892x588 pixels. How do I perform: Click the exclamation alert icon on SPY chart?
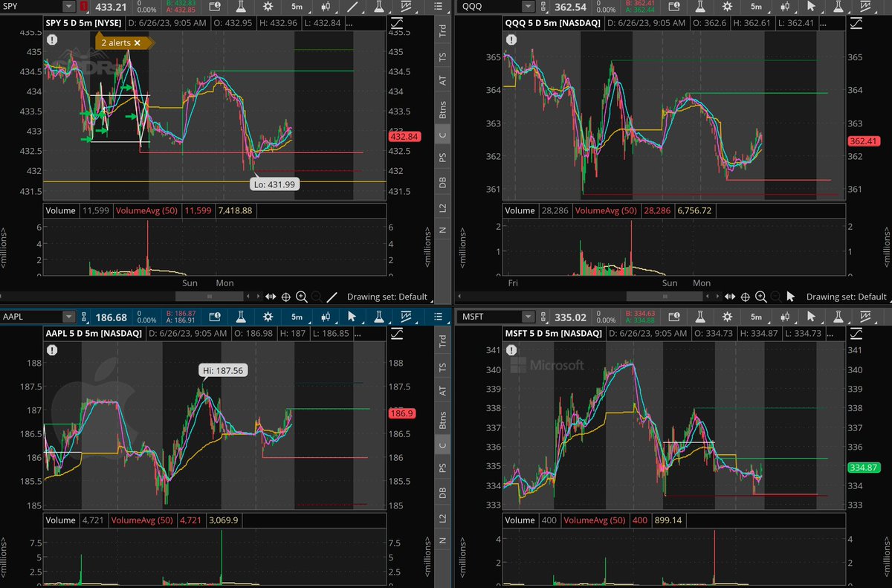[x=51, y=41]
